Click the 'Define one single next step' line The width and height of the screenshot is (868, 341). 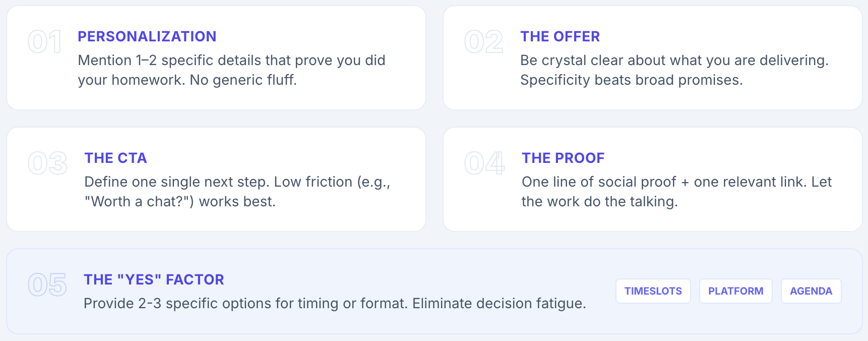pos(237,182)
